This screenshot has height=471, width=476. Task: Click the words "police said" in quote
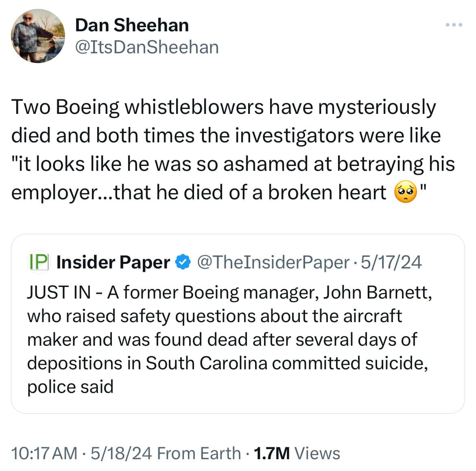[70, 387]
